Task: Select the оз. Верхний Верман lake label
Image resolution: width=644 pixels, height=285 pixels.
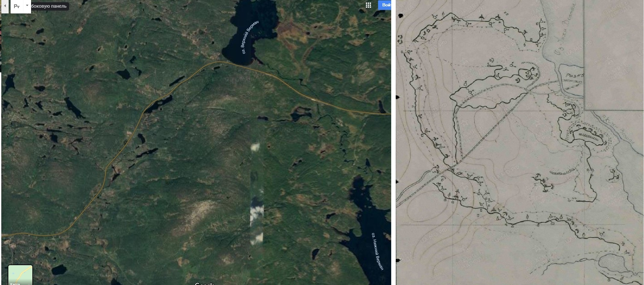Action: tap(250, 37)
